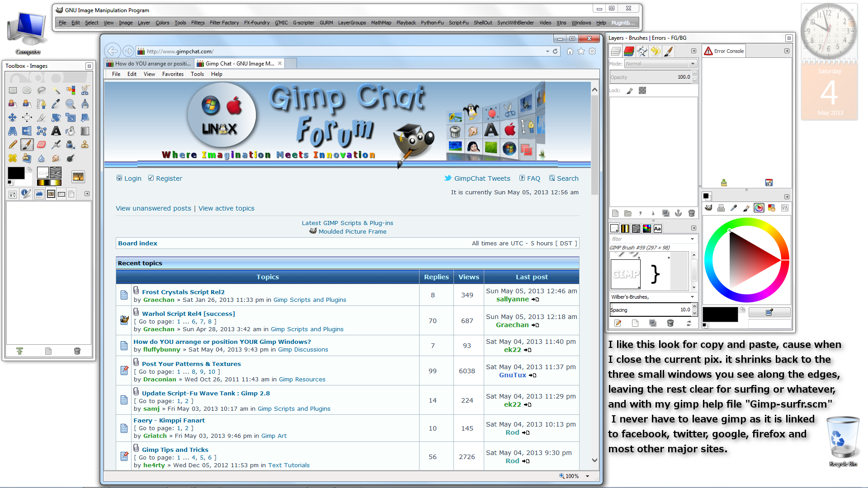Open the Error Console tab menu arrow
868x488 pixels.
coord(787,51)
